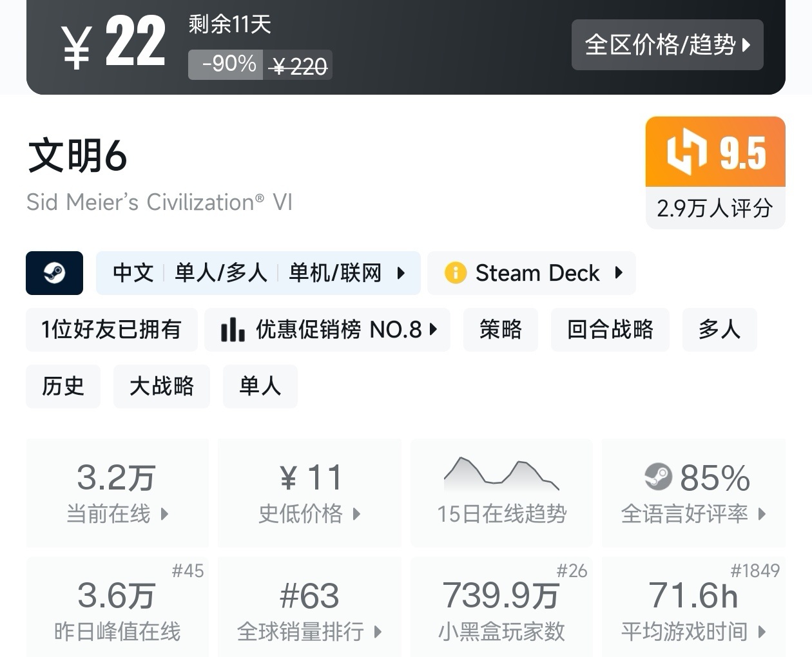Click the bar chart icon beside 优惠促销榜
812x657 pixels.
tap(233, 330)
